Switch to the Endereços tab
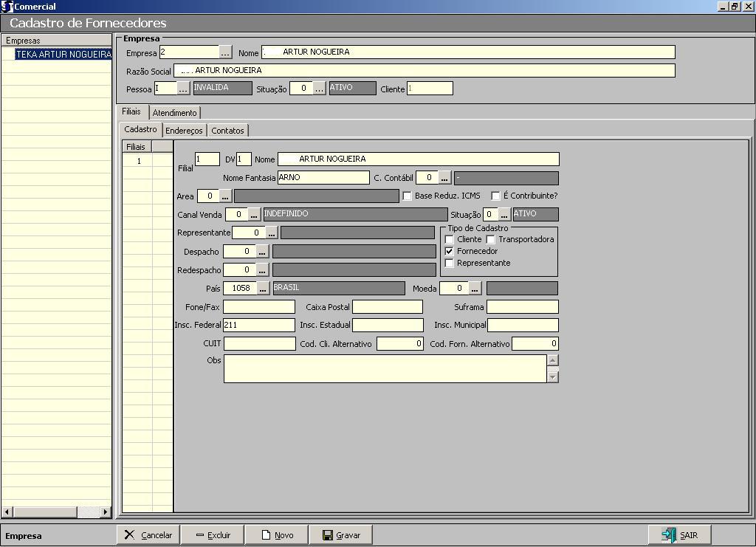756x547 pixels. [x=184, y=131]
